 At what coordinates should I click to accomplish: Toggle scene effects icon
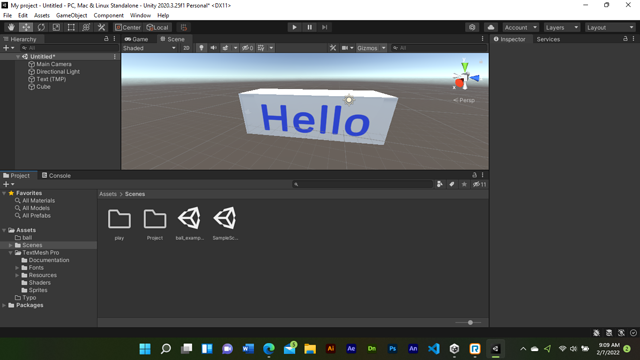[x=225, y=48]
